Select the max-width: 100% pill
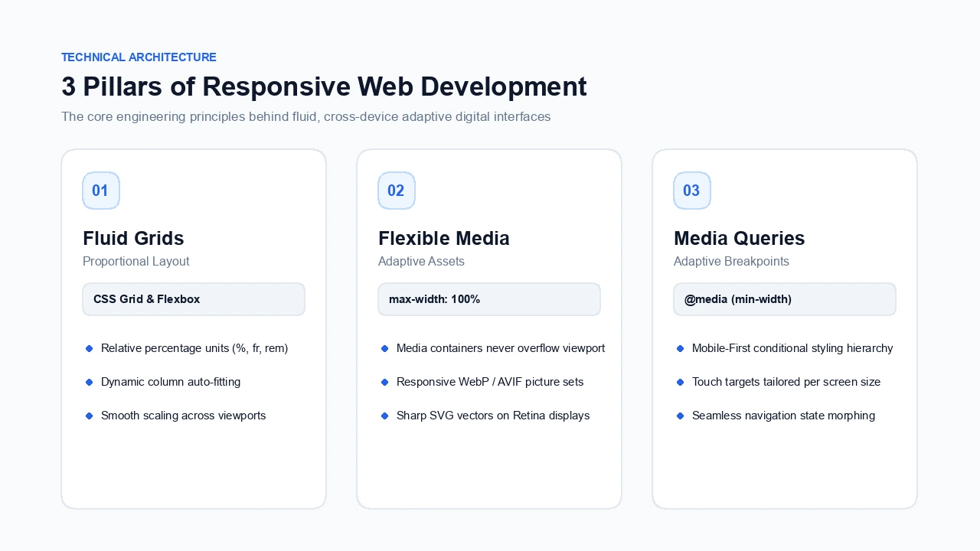Screen dimensions: 980x551 pos(489,299)
